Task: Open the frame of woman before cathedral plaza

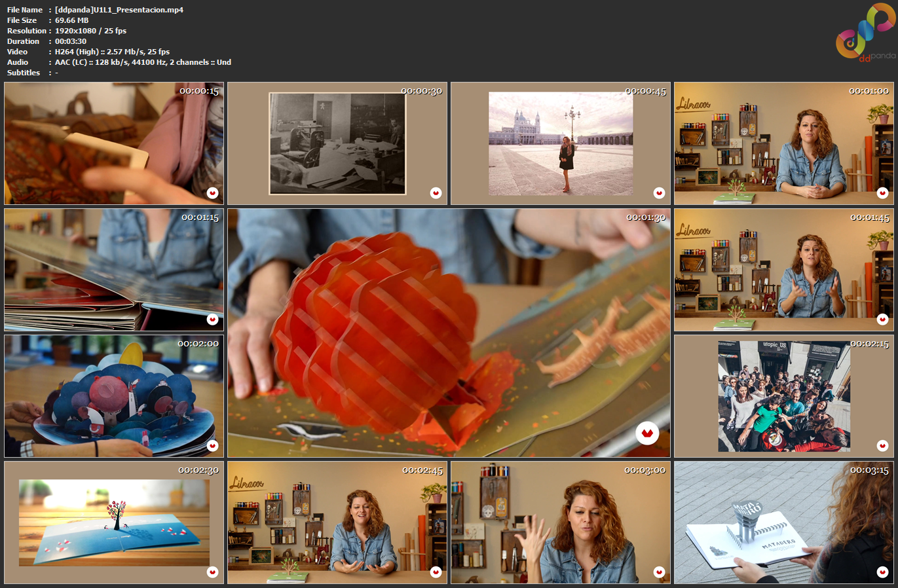Action: pos(561,143)
